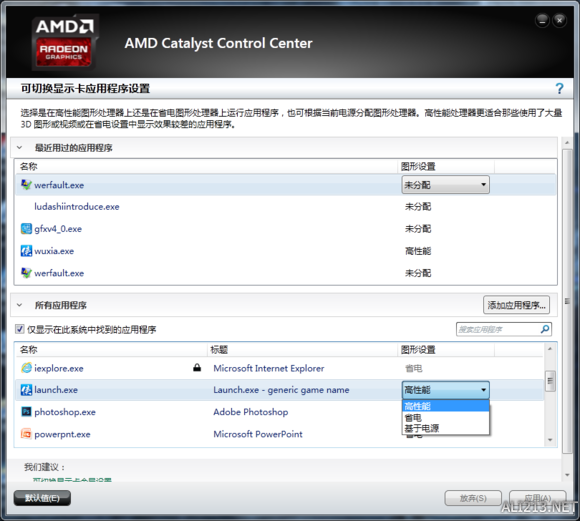This screenshot has width=580, height=521.
Task: Click the blue help question mark icon
Action: 559,88
